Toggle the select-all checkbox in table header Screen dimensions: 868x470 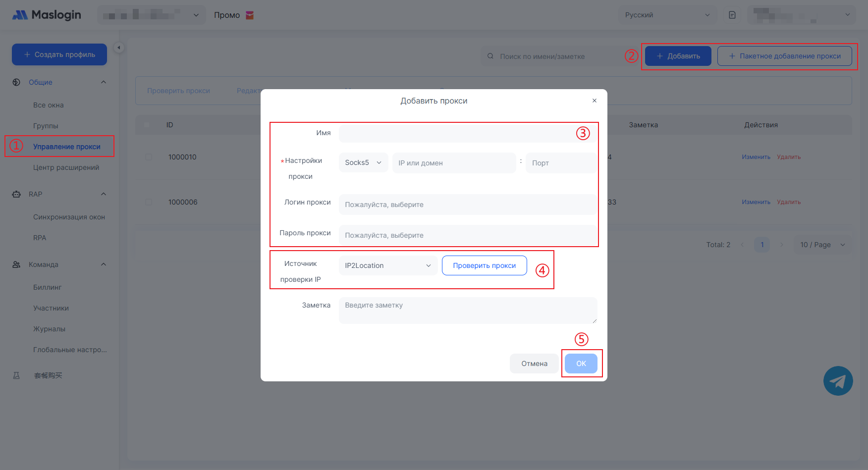point(147,125)
